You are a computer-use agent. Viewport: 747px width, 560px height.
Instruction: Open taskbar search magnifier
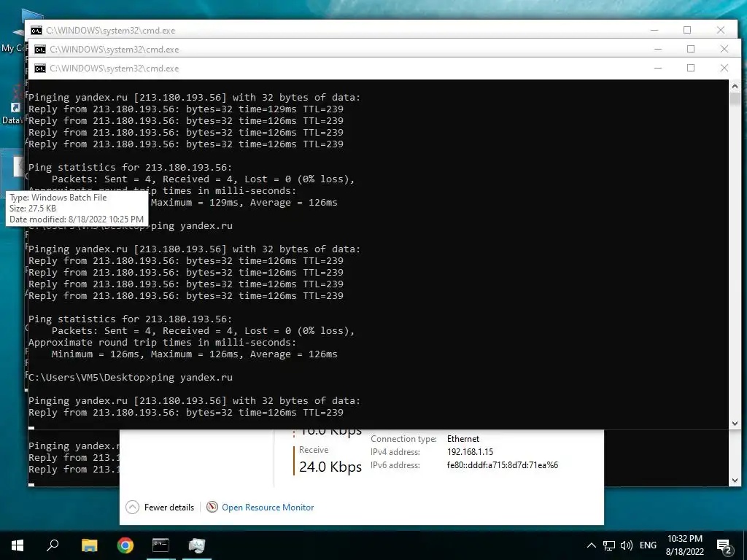click(53, 545)
